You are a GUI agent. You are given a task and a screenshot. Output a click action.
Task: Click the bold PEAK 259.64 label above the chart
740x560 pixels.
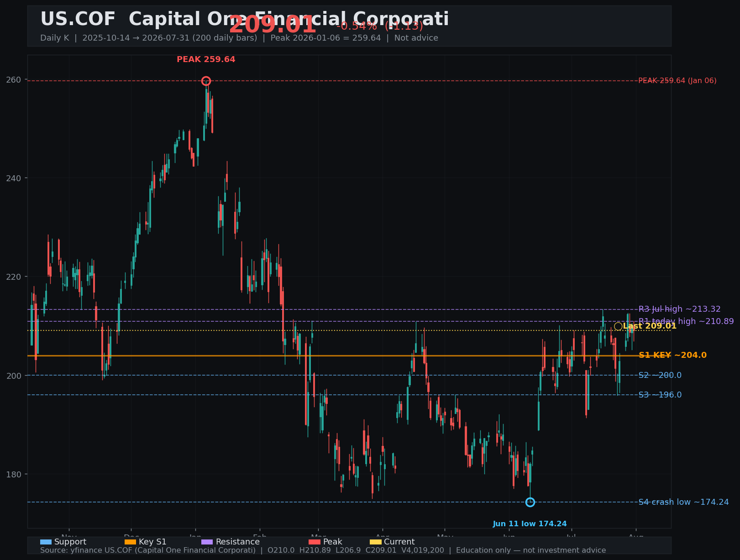[206, 59]
